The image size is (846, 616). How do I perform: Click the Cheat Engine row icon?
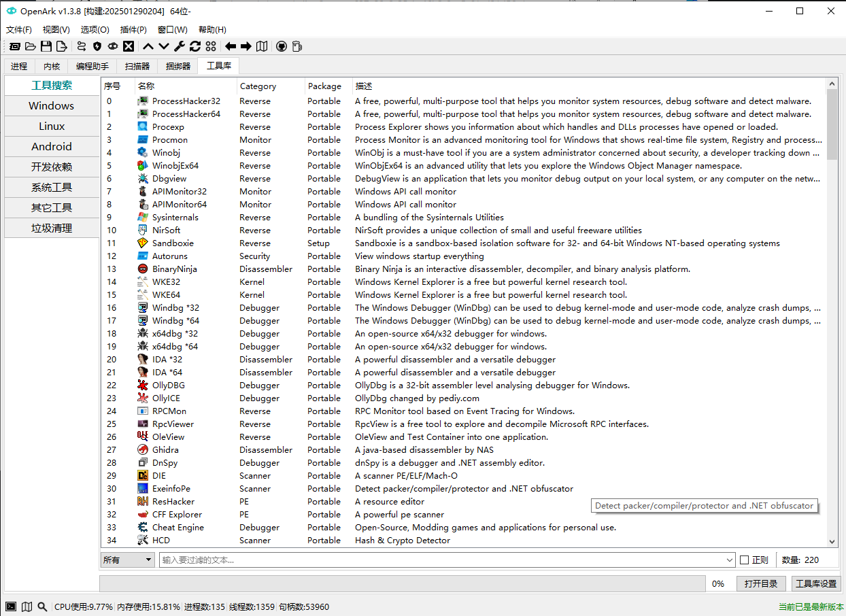click(x=143, y=527)
